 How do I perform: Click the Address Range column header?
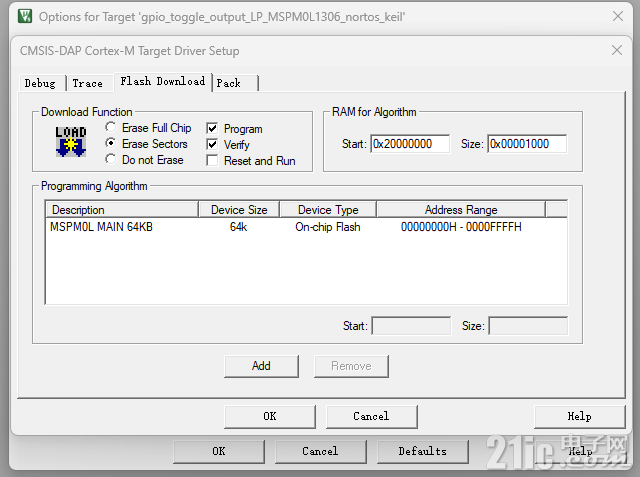tap(461, 210)
